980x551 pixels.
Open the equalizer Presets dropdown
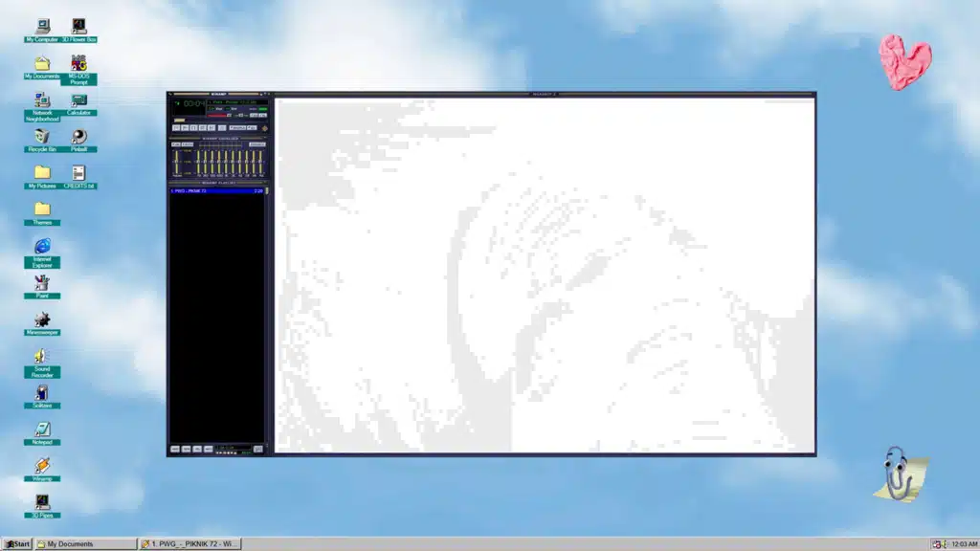[256, 144]
